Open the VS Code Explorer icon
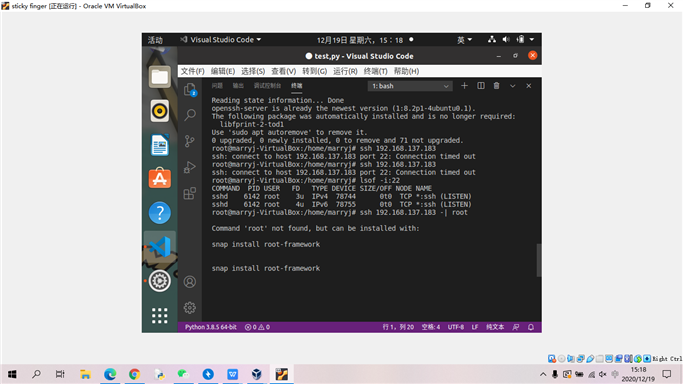The width and height of the screenshot is (683, 384). click(x=190, y=89)
